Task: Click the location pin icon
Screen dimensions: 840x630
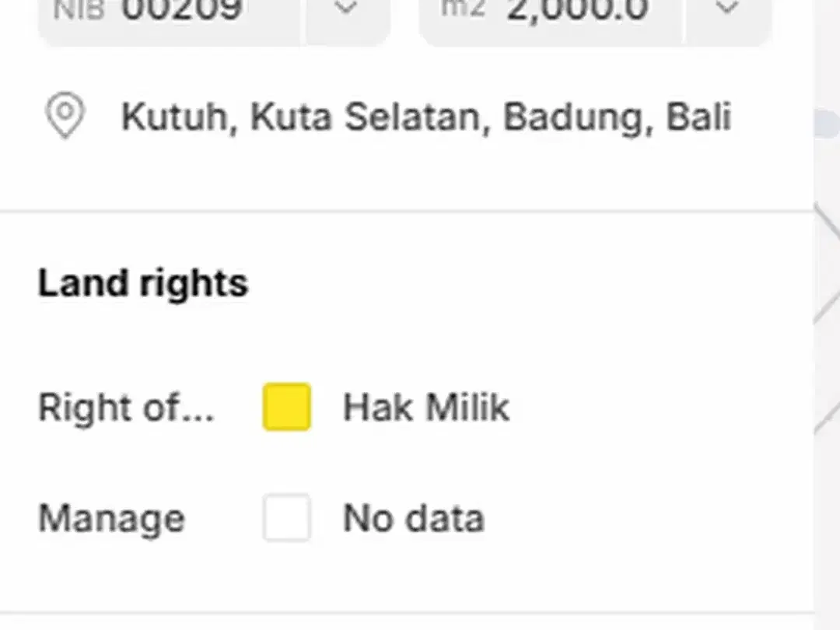Action: click(65, 116)
